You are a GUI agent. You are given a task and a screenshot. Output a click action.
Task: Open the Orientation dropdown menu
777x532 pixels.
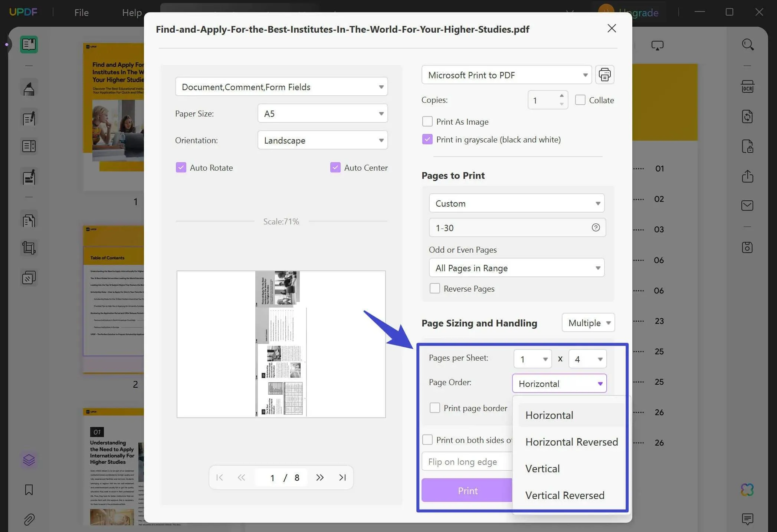point(322,140)
